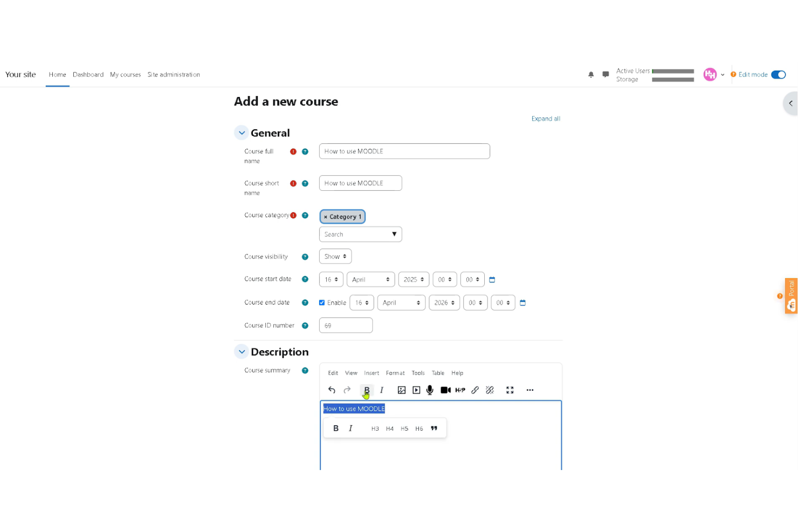Open the Course visibility Show dropdown

click(335, 257)
